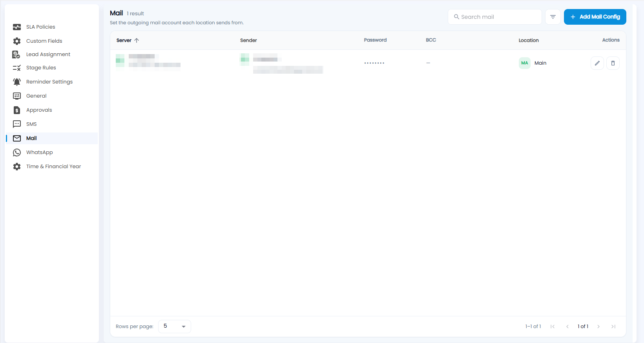Click the magnifier icon in search box
644x343 pixels.
click(x=456, y=17)
